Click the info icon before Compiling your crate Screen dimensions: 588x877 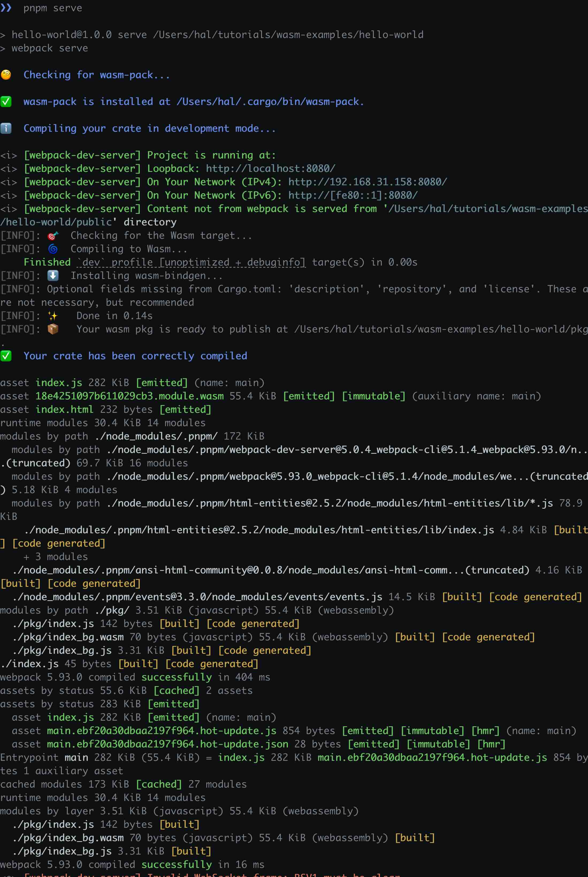pos(6,128)
